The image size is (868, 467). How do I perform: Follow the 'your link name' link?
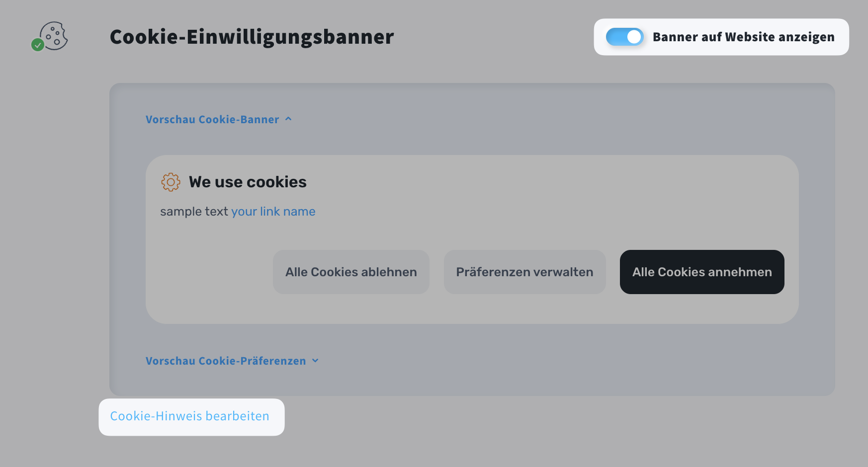(273, 212)
